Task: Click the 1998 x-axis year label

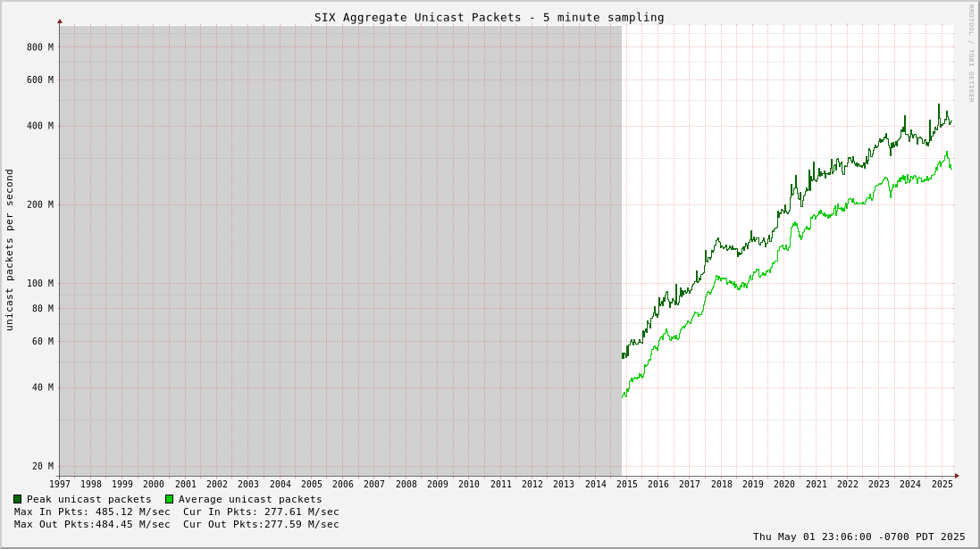Action: click(x=90, y=484)
